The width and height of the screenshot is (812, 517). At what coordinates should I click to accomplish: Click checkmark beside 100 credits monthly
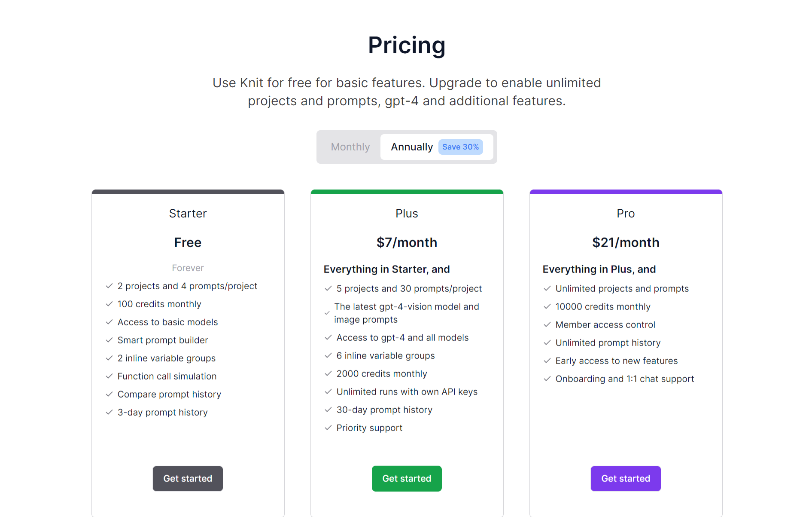(x=109, y=304)
